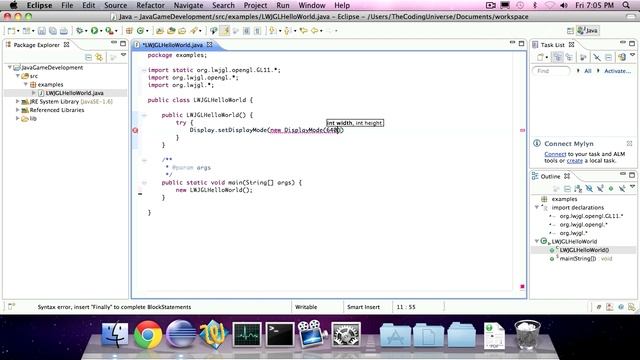Toggle Hide Completed Tasks in Task List
The height and width of the screenshot is (360, 640).
597,57
